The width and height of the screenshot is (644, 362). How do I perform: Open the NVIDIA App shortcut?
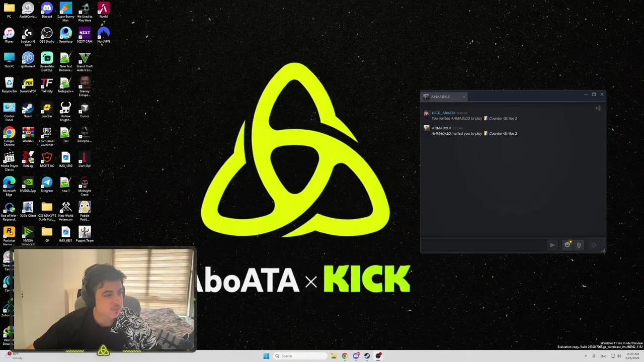click(x=28, y=185)
